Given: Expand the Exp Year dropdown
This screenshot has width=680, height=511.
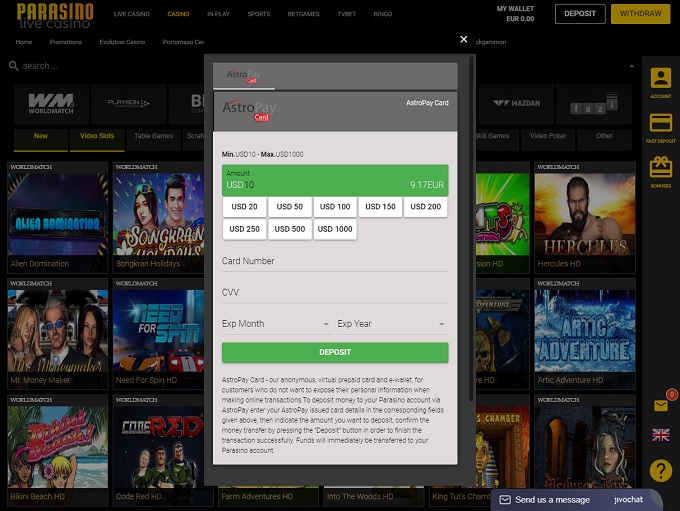Looking at the screenshot, I should 392,324.
